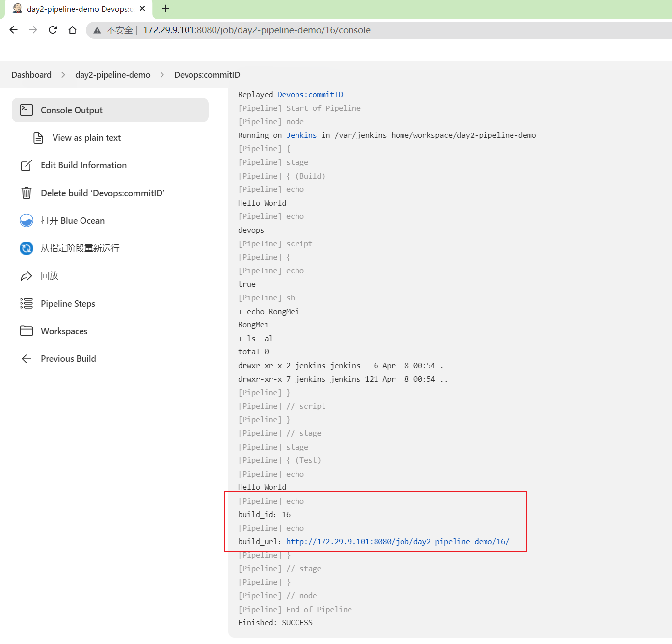This screenshot has height=644, width=672.
Task: Click the 'true' console output line
Action: tap(247, 284)
